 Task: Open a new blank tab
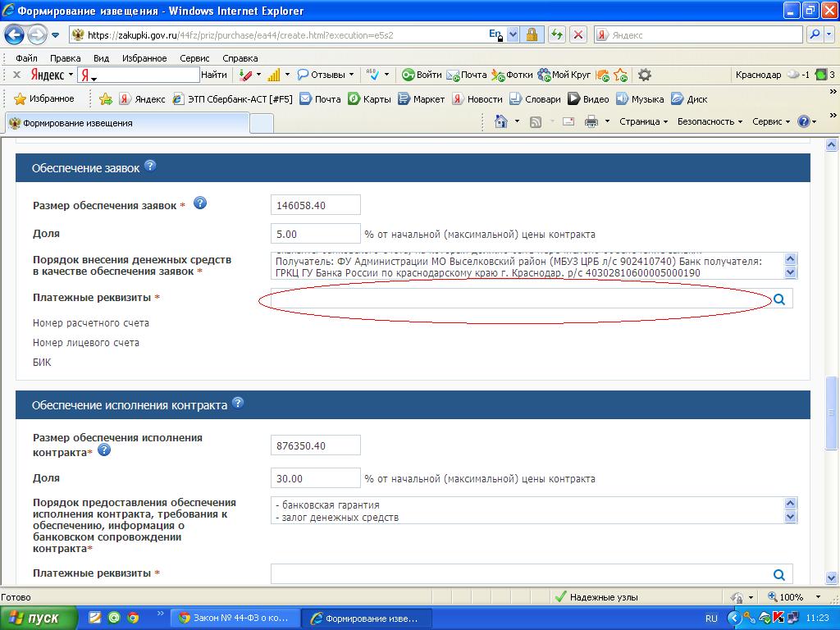[262, 123]
